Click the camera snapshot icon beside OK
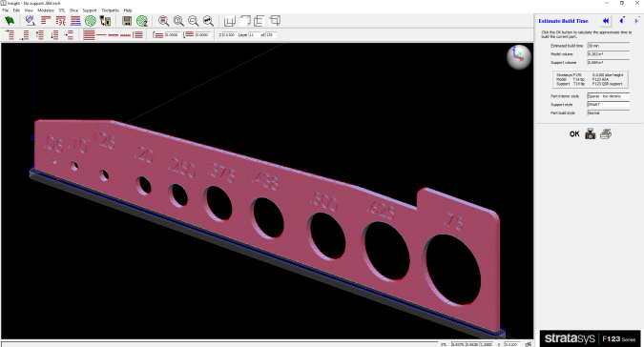 (591, 134)
